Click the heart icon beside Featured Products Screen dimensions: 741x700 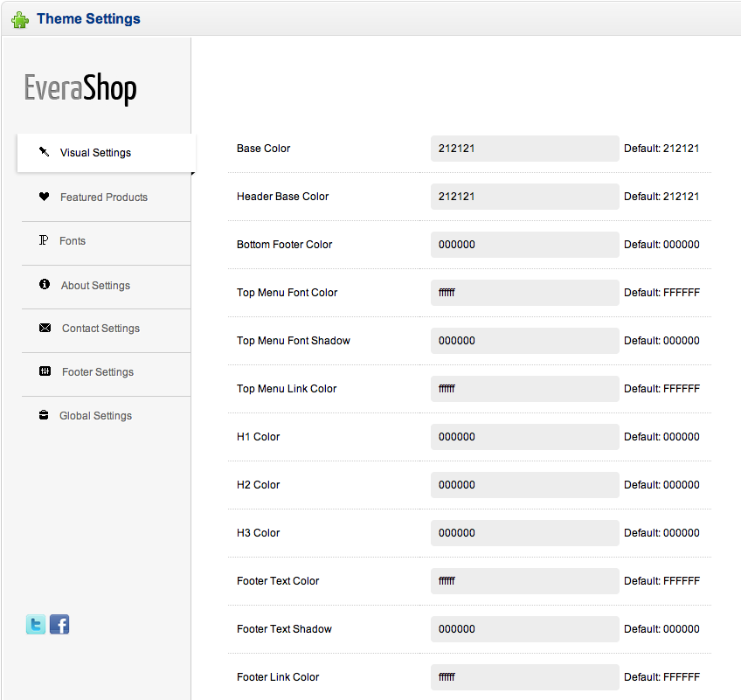[44, 197]
